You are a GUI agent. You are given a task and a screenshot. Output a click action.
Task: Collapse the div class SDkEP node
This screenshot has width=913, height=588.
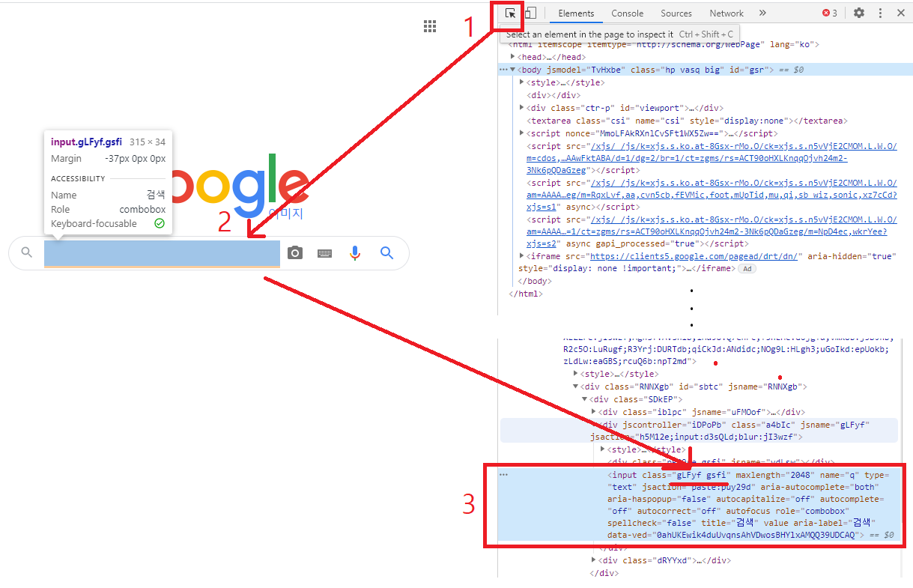click(585, 399)
